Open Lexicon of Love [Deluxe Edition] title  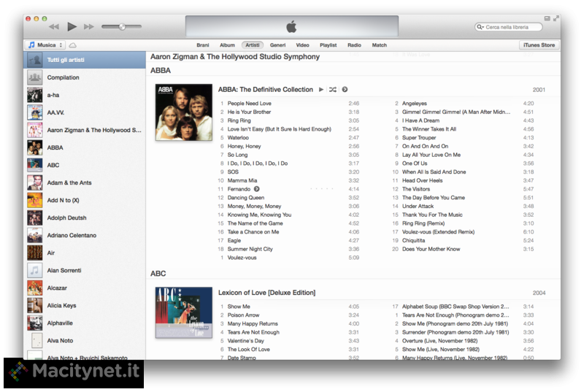coord(266,293)
